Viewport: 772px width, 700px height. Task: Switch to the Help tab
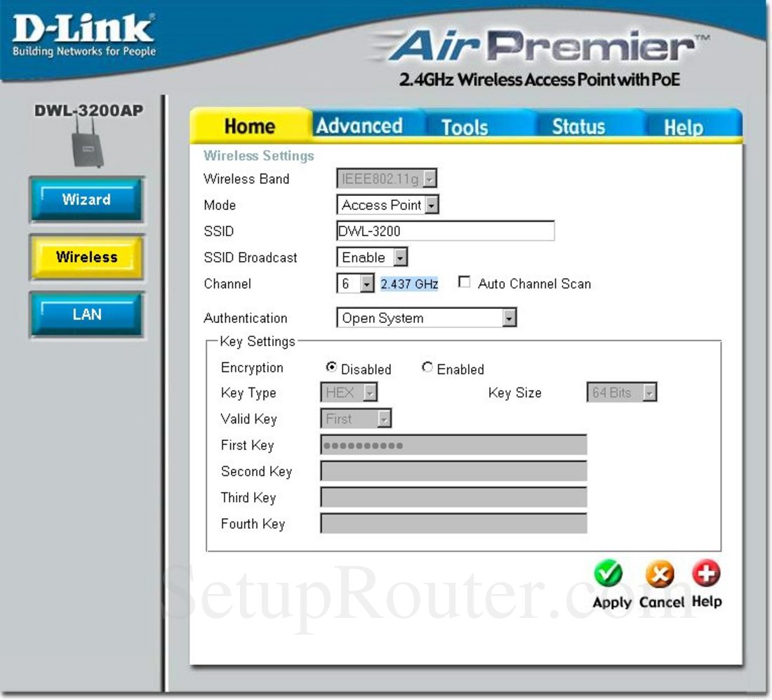tap(684, 127)
